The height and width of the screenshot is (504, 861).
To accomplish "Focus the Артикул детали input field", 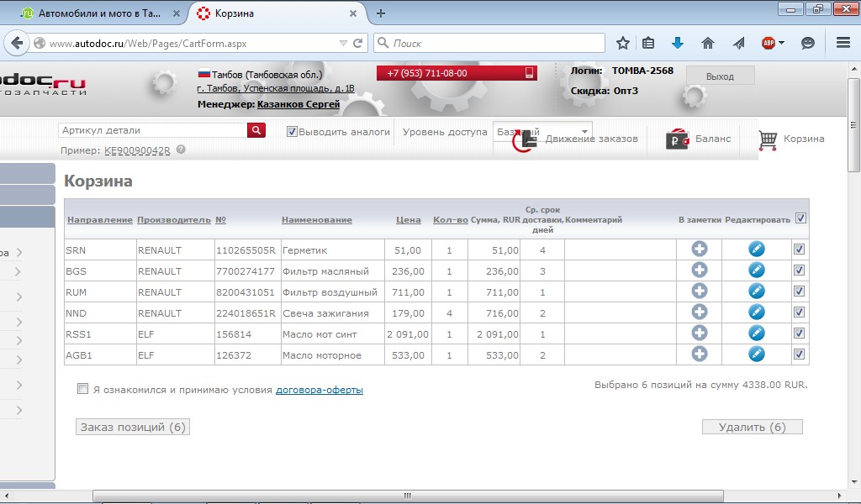I will (x=153, y=130).
